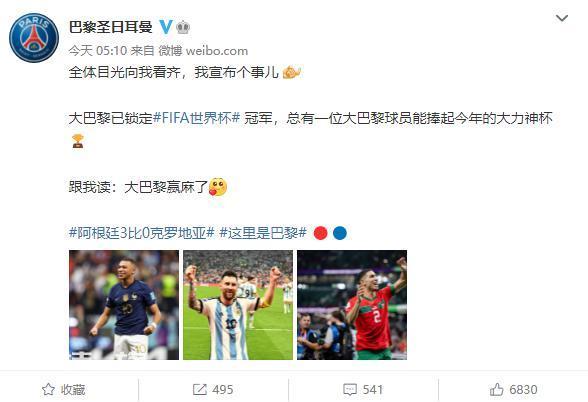Open the #FIFA世界杯# hashtag

pos(197,118)
